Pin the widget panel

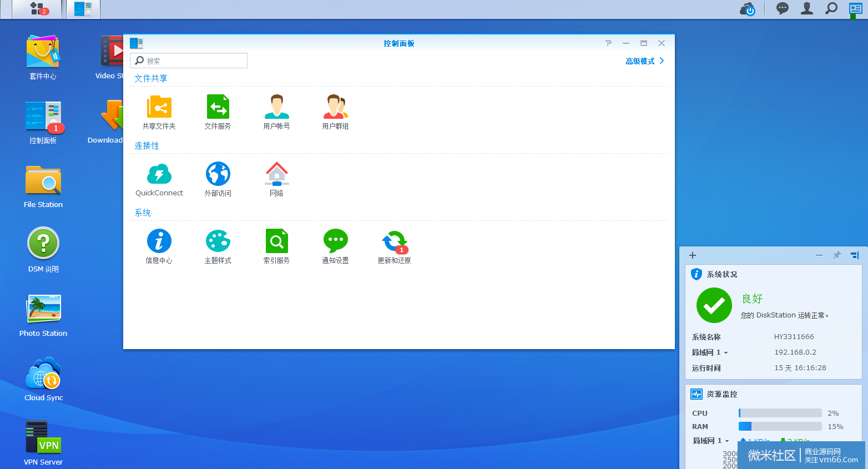click(837, 255)
